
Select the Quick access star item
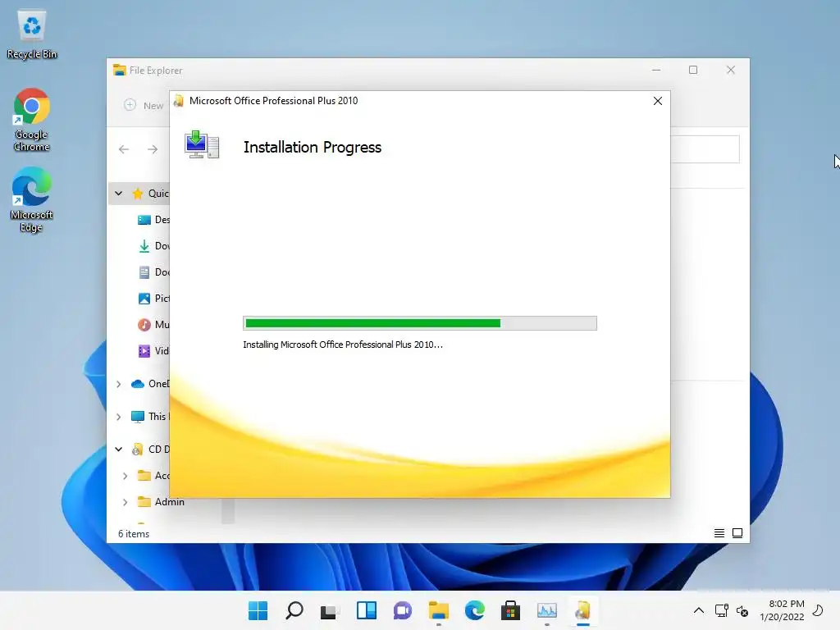[138, 194]
